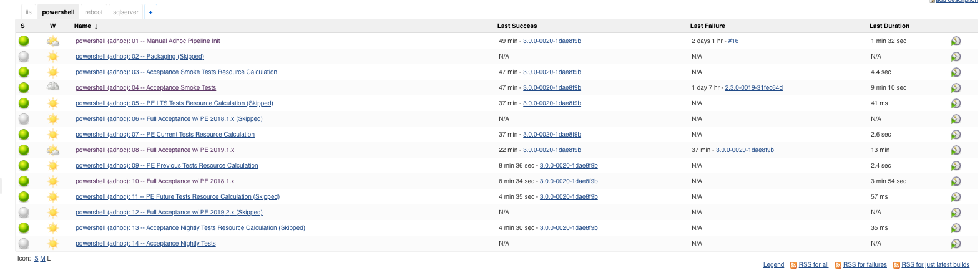Open the sqlserver view tab

tap(125, 12)
